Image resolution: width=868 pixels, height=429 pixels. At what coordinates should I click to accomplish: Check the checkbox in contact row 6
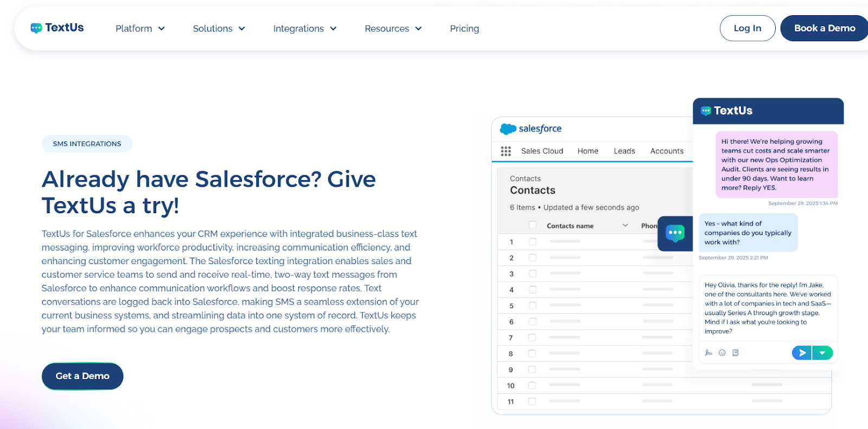point(533,322)
